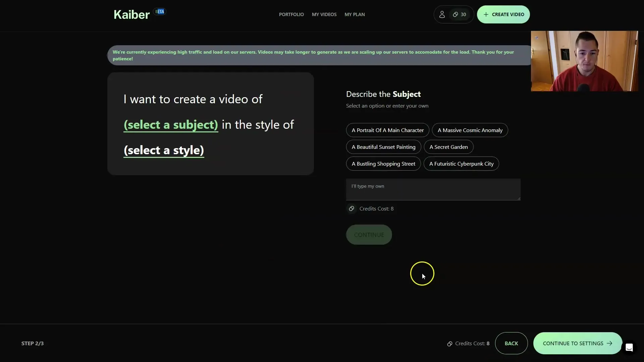Open the chat support widget icon
This screenshot has width=644, height=362.
[629, 347]
